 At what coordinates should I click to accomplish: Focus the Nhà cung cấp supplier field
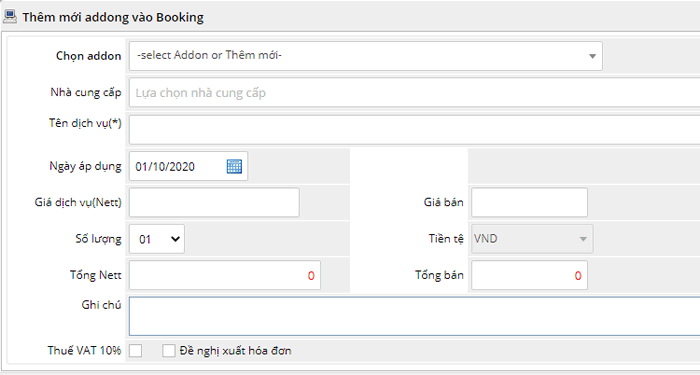point(414,93)
